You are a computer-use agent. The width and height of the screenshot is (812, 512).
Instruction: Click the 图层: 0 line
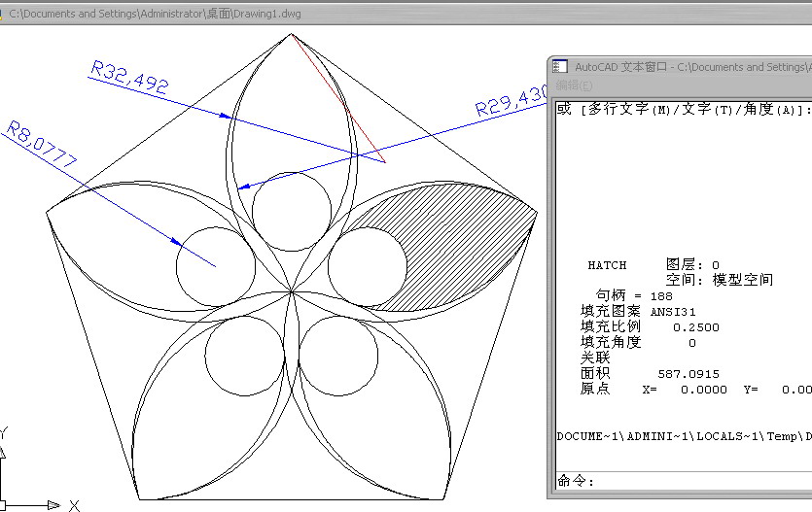(692, 265)
